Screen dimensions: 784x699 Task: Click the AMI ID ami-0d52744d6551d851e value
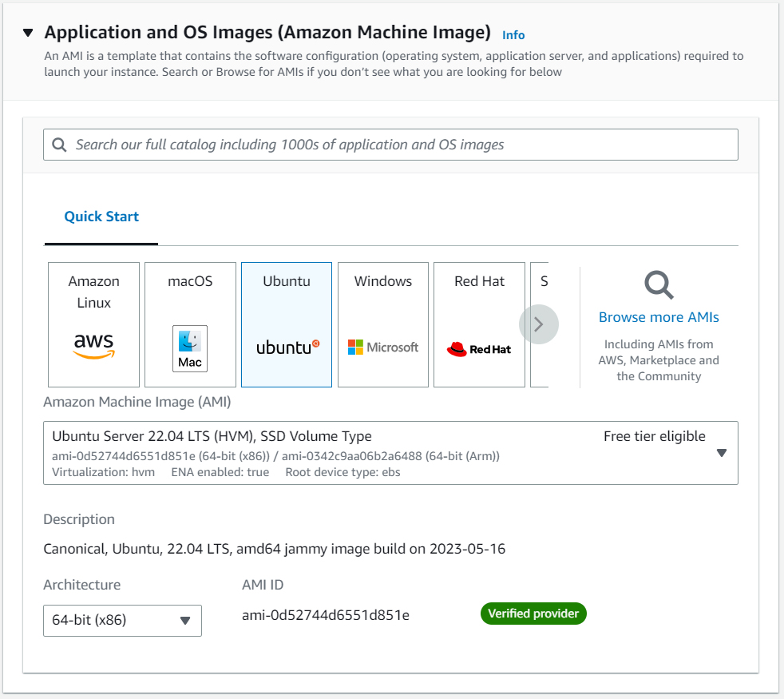pos(326,615)
